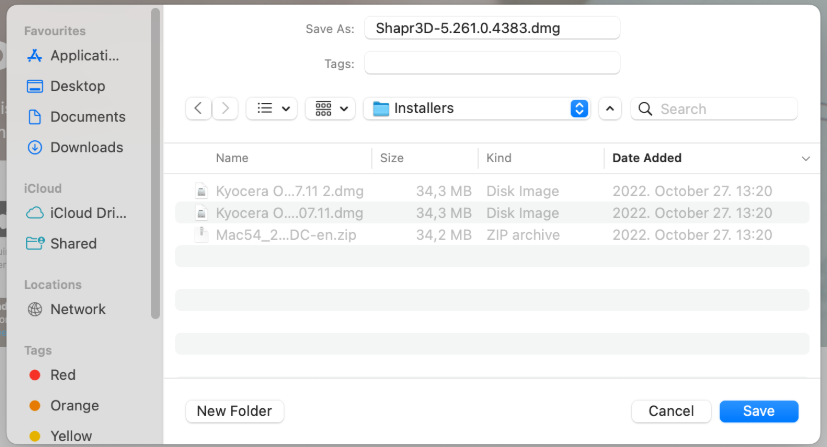Image resolution: width=827 pixels, height=447 pixels.
Task: Click the magnifying glass search icon
Action: coord(645,109)
